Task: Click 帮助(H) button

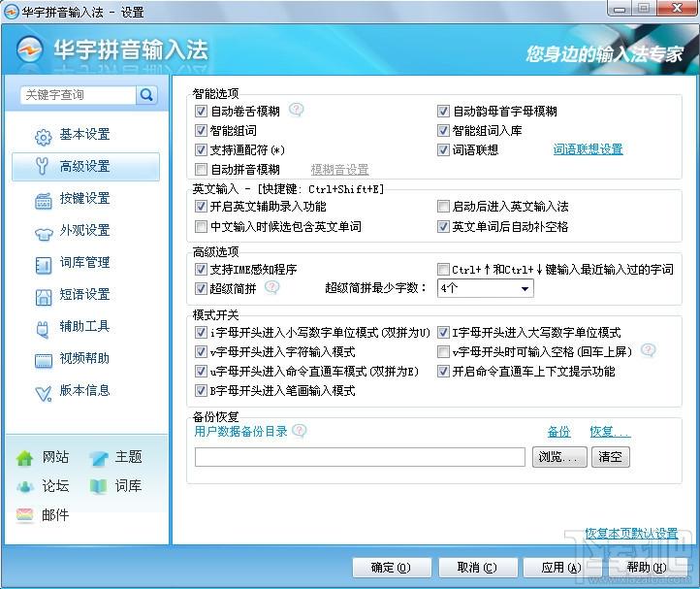Action: 647,568
